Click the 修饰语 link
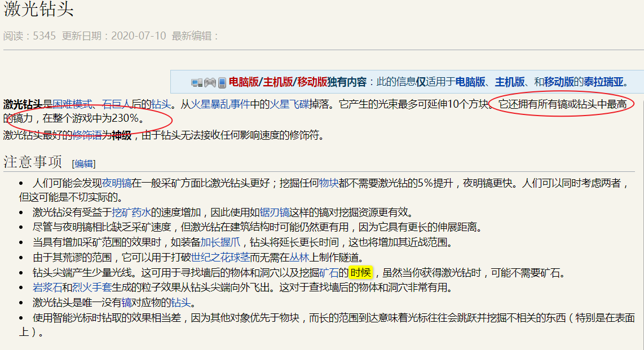 (86, 135)
